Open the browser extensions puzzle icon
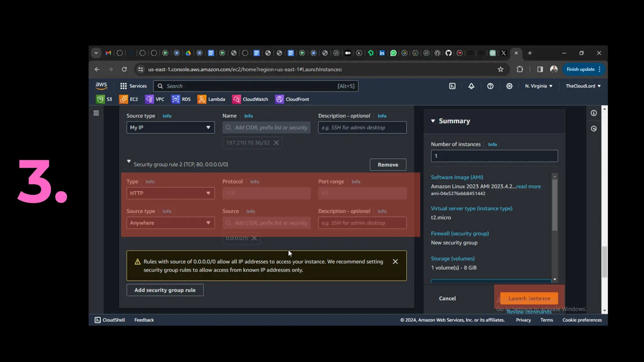The height and width of the screenshot is (362, 644). [x=520, y=69]
